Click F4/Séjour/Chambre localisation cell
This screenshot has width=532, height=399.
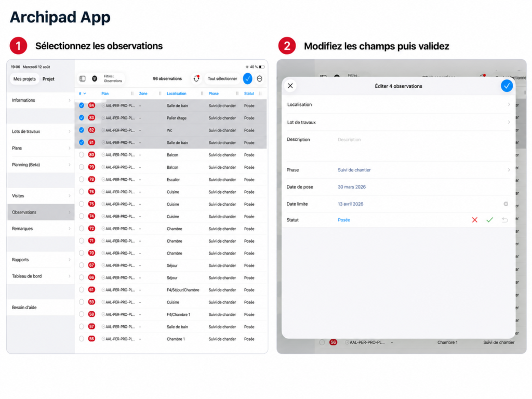pyautogui.click(x=183, y=290)
